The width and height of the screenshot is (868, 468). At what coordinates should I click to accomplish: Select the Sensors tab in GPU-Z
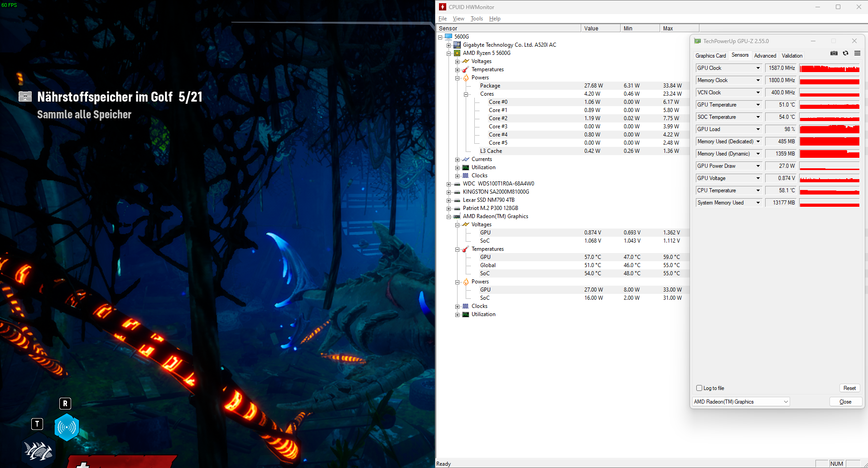[x=740, y=55]
